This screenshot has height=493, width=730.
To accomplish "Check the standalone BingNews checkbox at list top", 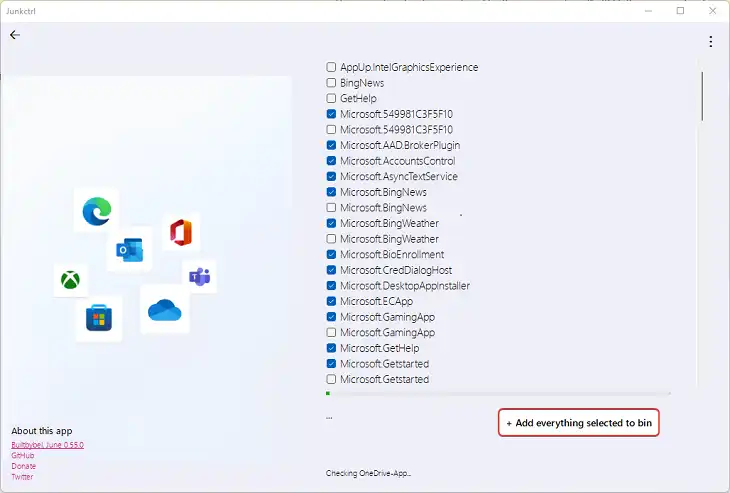I will 331,83.
